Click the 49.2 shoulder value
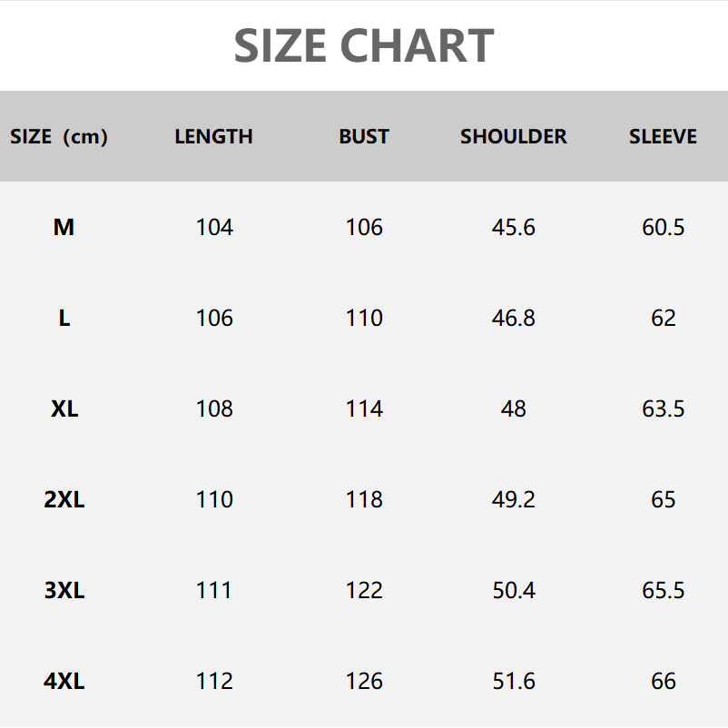728x728 pixels. click(514, 499)
